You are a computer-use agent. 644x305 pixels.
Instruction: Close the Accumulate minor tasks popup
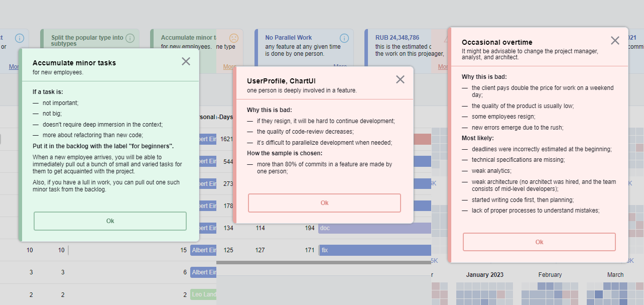coord(186,61)
